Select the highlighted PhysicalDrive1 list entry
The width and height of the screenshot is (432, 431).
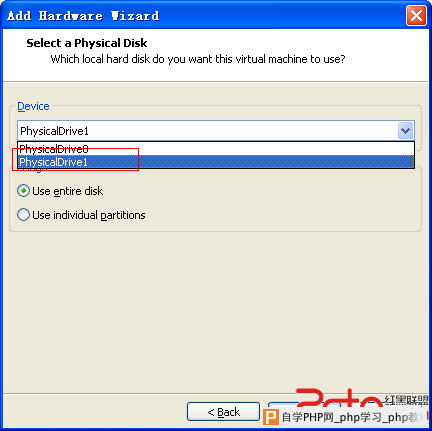[x=216, y=162]
